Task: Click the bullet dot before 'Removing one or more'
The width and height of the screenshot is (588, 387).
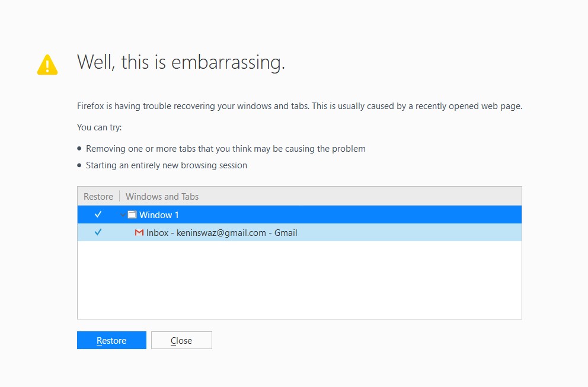Action: [x=79, y=149]
